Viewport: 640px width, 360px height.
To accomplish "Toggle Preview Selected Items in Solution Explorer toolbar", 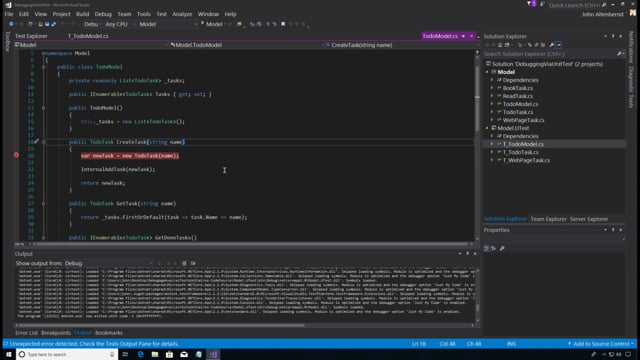I will click(x=559, y=45).
